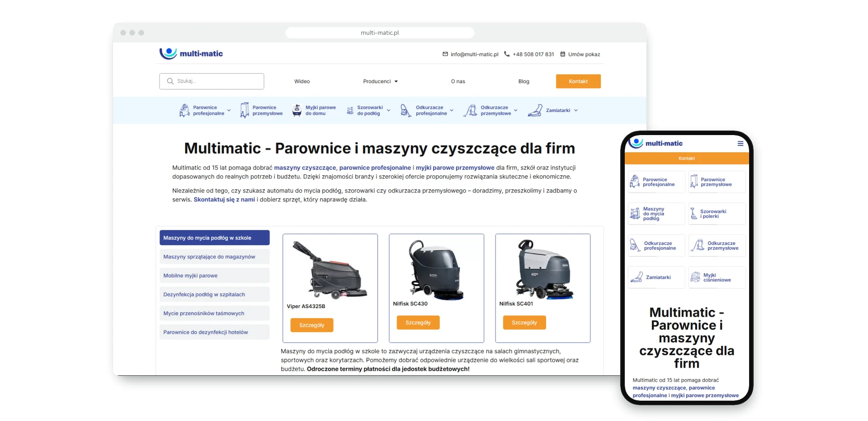Image resolution: width=868 pixels, height=421 pixels.
Task: Expand the Producenci dropdown menu
Action: (x=380, y=81)
